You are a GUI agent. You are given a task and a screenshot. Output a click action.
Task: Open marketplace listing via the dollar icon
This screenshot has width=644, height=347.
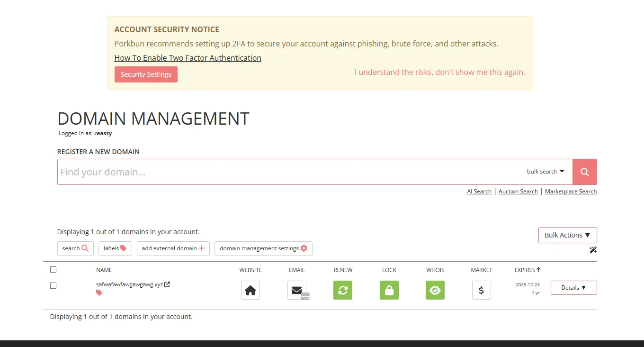pos(481,290)
